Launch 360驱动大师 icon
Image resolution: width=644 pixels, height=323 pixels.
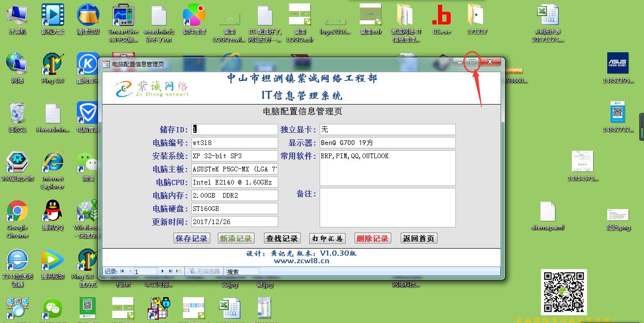pyautogui.click(x=17, y=166)
